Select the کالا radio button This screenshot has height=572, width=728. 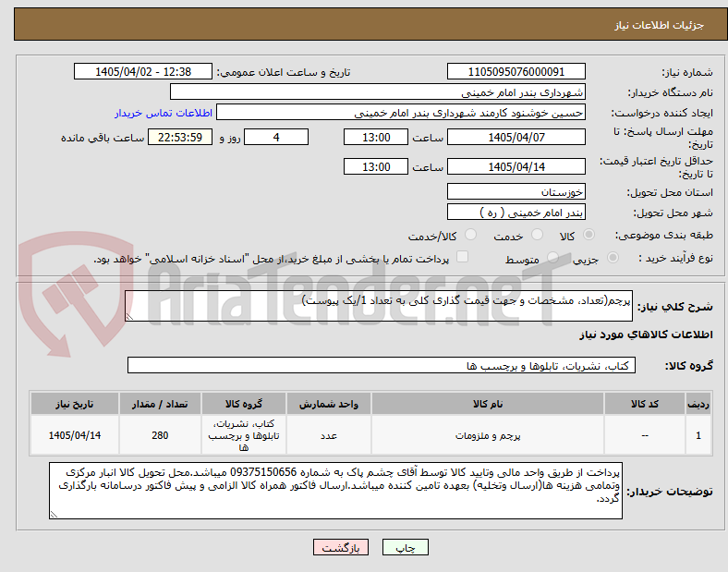point(588,235)
